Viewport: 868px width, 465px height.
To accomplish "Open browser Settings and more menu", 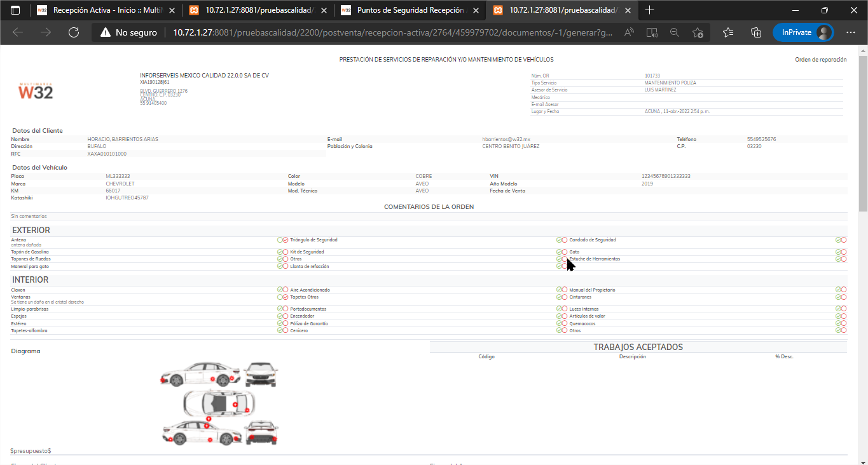I will (851, 32).
